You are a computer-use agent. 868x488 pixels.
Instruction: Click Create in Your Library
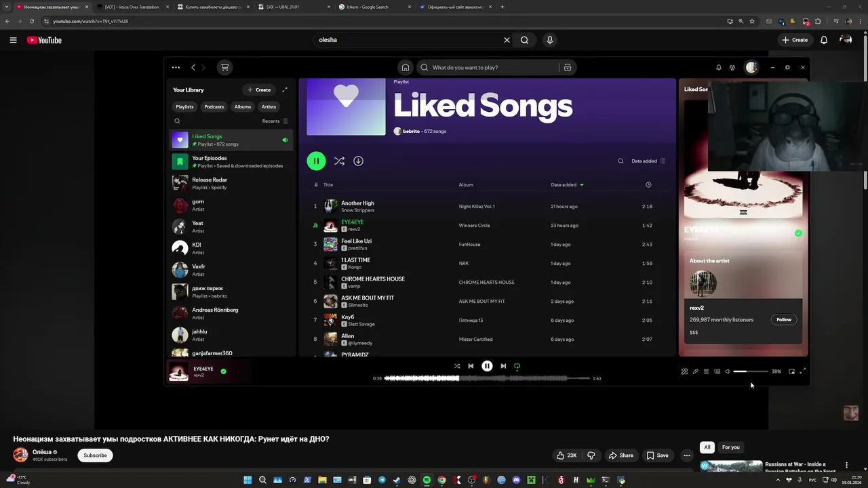(259, 89)
